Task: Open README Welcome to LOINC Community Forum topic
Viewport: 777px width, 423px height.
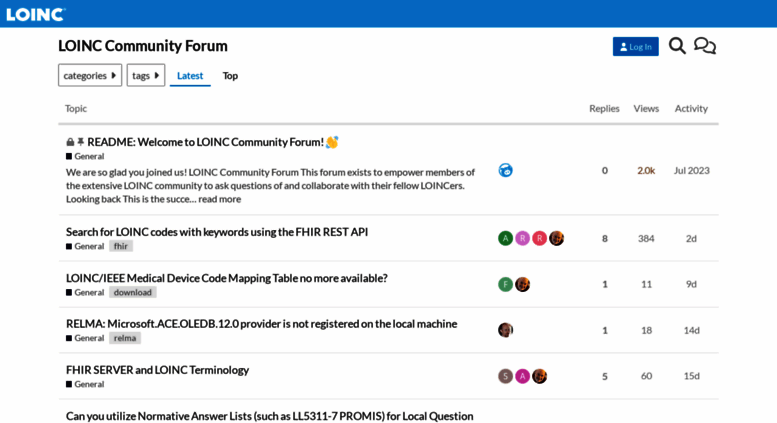Action: [x=205, y=142]
